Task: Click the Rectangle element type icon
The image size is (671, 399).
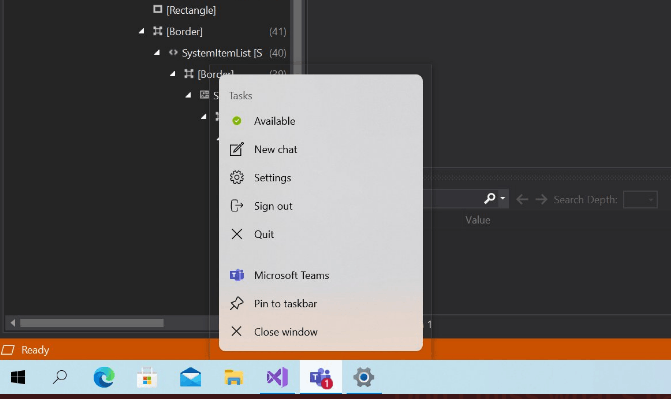Action: [157, 9]
